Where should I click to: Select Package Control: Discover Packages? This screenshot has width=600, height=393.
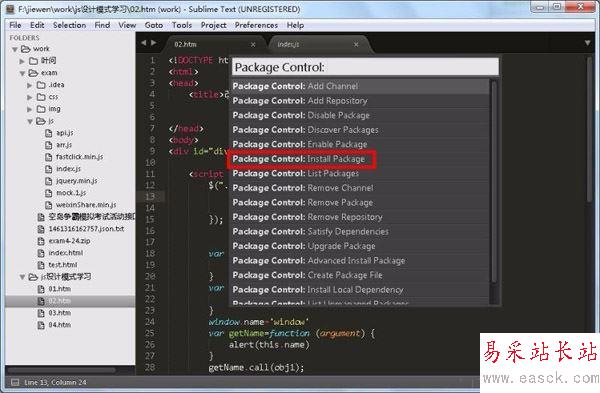coord(360,130)
